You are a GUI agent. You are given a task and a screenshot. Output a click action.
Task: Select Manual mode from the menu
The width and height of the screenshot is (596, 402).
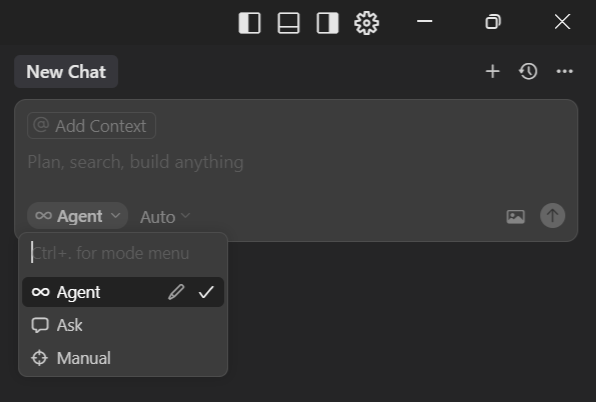tap(123, 358)
